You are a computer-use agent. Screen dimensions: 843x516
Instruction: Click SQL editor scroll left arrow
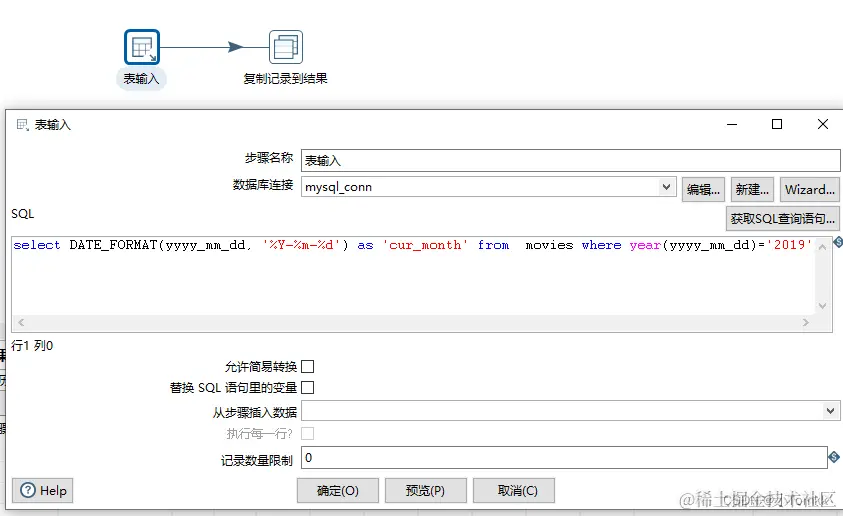21,322
